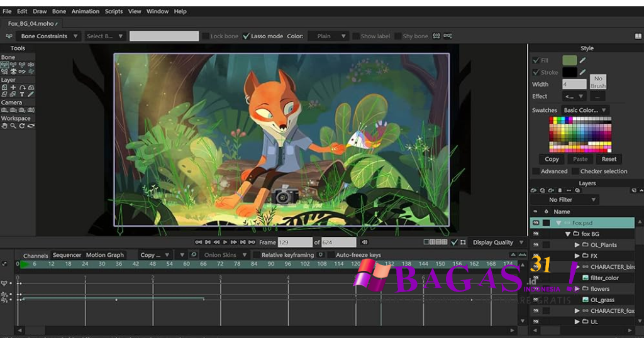Jump to the first frame rewind icon
This screenshot has height=338, width=644.
pyautogui.click(x=198, y=242)
